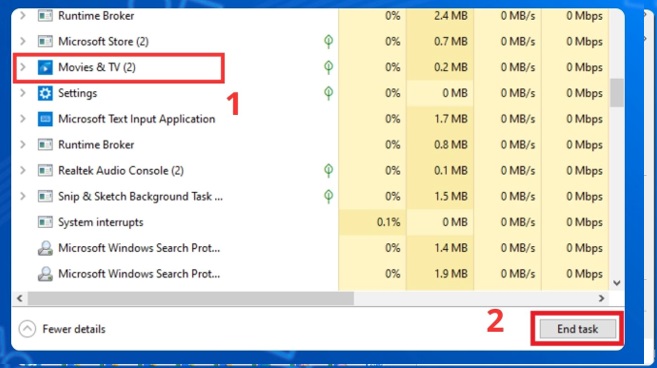Click the Microsoft Store process icon
657x368 pixels.
point(45,41)
